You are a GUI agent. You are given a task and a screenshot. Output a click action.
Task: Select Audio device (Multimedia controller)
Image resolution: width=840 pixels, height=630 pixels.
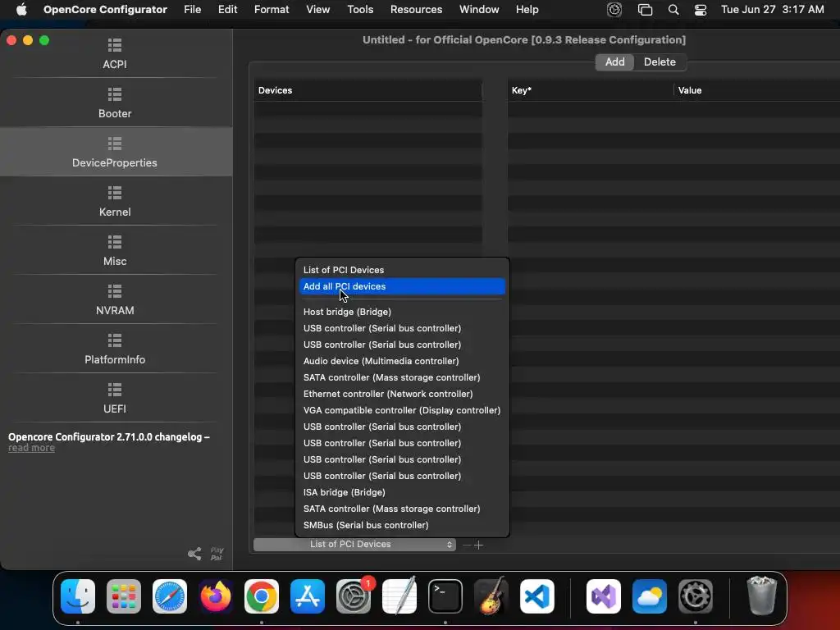[x=402, y=361]
